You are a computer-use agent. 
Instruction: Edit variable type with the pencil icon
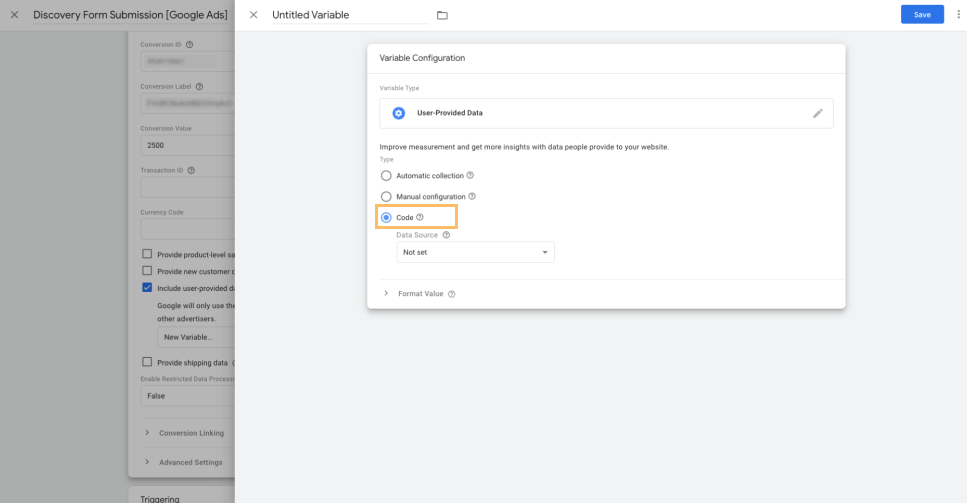pyautogui.click(x=818, y=113)
